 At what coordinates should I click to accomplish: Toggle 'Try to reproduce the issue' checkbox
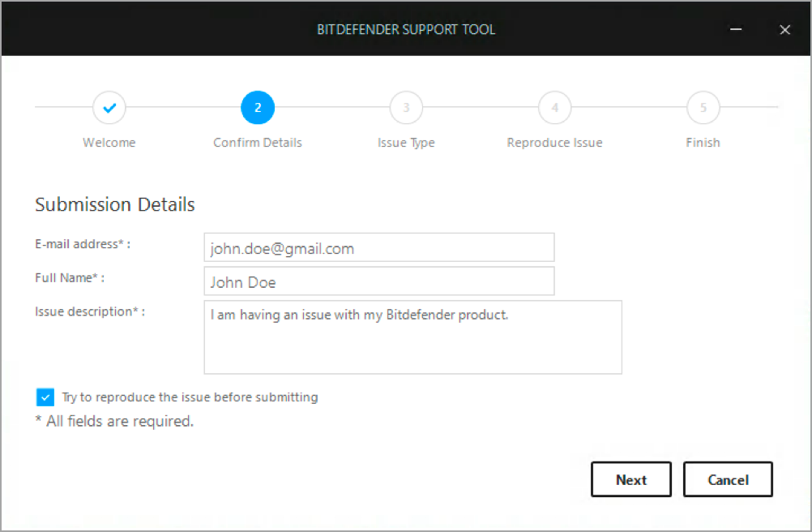coord(45,397)
